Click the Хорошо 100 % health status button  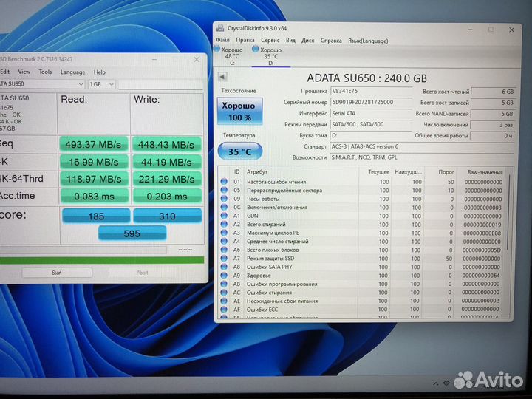[239, 112]
